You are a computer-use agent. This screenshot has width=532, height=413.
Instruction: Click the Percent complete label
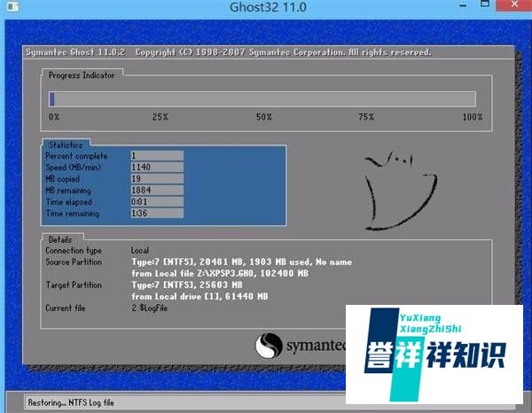coord(76,156)
